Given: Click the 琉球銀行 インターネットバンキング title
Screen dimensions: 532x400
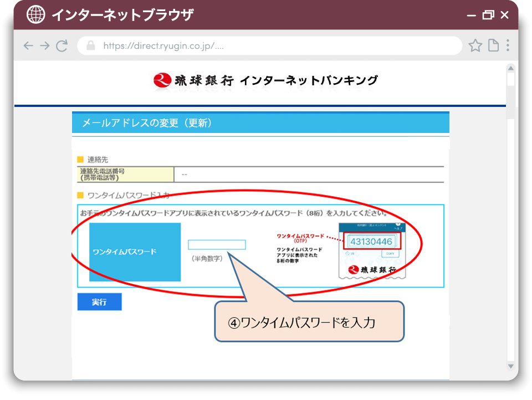Looking at the screenshot, I should coord(276,80).
